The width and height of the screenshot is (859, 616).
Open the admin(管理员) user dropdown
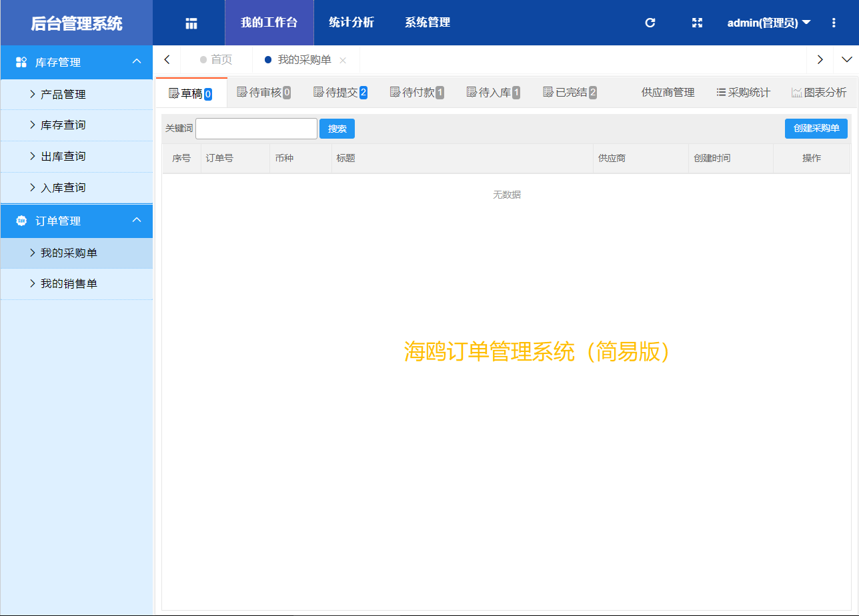pyautogui.click(x=768, y=23)
